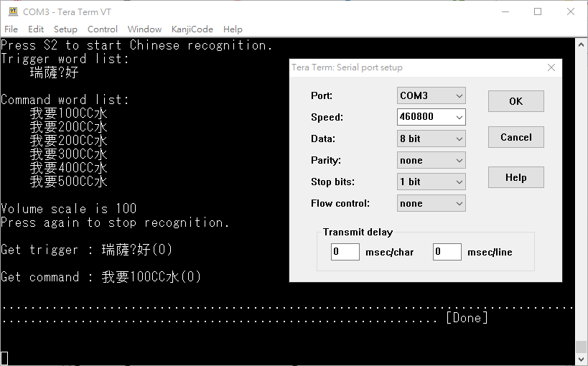The image size is (588, 366).
Task: Open the Edit menu
Action: pyautogui.click(x=36, y=29)
